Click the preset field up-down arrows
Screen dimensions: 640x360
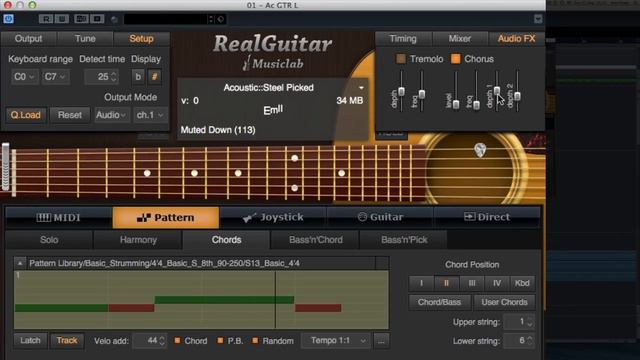pyautogui.click(x=211, y=19)
